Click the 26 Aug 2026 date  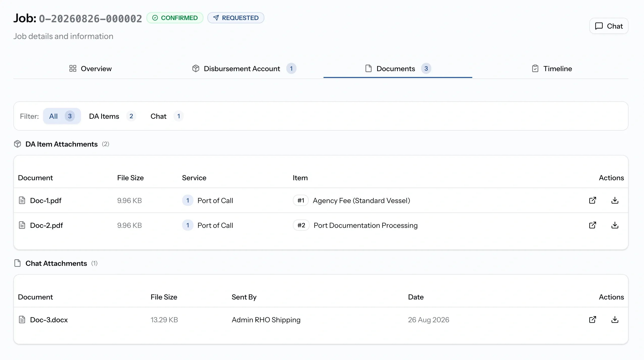coord(428,320)
